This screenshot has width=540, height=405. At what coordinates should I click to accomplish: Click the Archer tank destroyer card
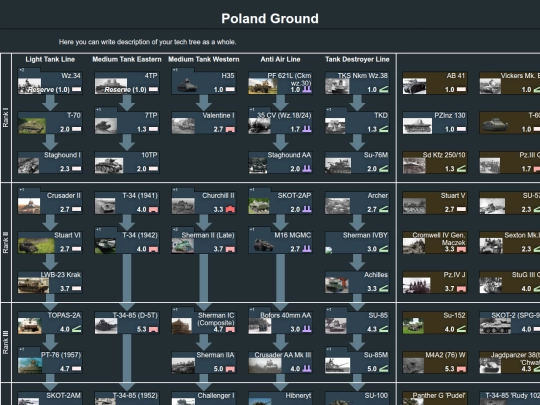[357, 203]
